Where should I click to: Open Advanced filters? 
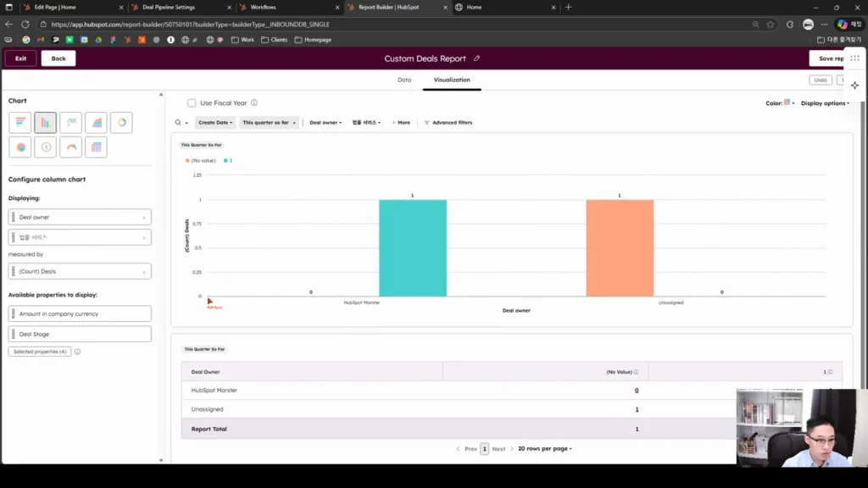(448, 122)
